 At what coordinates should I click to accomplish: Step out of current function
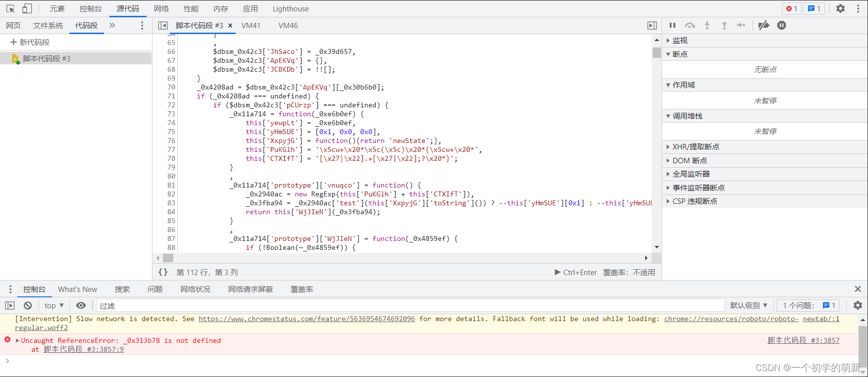[724, 25]
